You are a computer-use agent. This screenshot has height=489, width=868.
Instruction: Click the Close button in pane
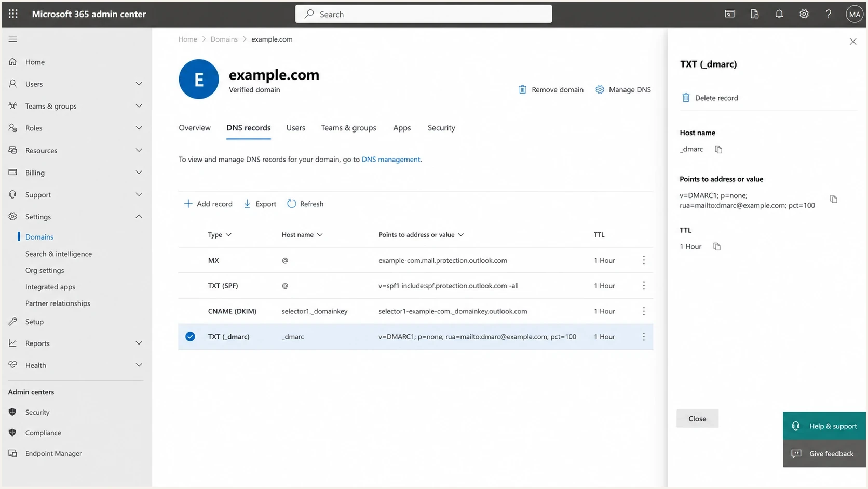click(697, 419)
